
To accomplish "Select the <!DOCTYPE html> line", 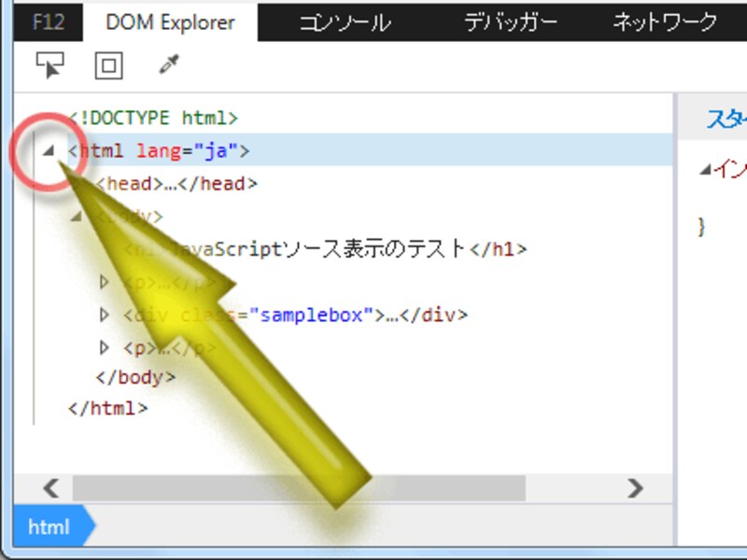I will pyautogui.click(x=153, y=118).
